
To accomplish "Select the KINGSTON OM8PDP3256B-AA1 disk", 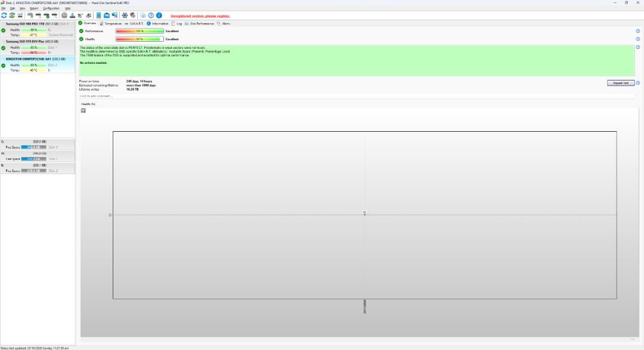I will click(38, 64).
